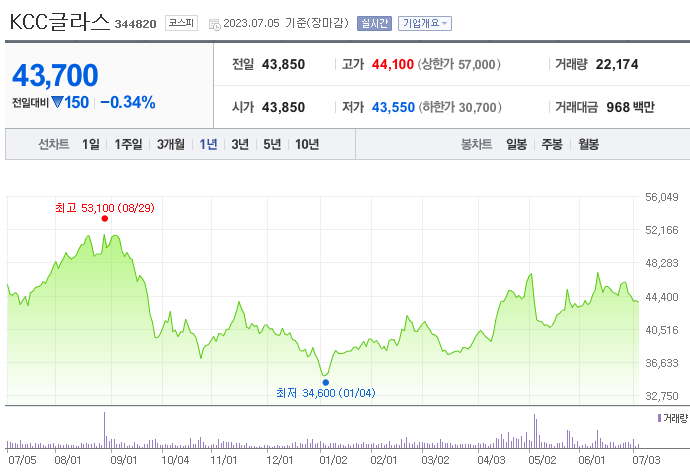Click the 32,750 y-axis label
Screen dimensions: 690x476
click(x=661, y=396)
